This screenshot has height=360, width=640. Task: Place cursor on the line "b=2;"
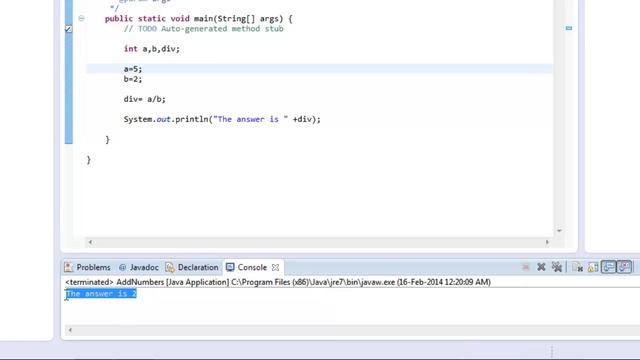[x=133, y=79]
